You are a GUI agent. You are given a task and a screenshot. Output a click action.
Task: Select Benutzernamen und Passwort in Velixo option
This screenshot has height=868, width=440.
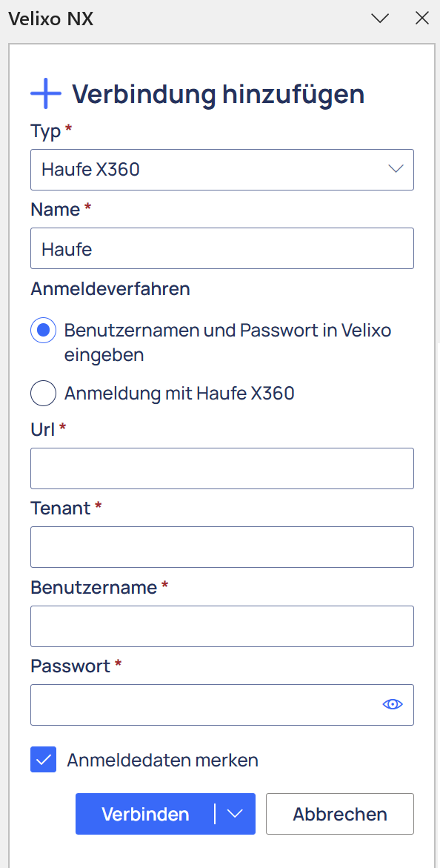click(43, 331)
